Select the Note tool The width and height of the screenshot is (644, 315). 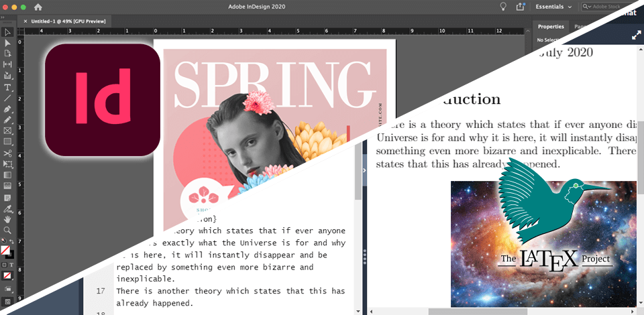7,198
